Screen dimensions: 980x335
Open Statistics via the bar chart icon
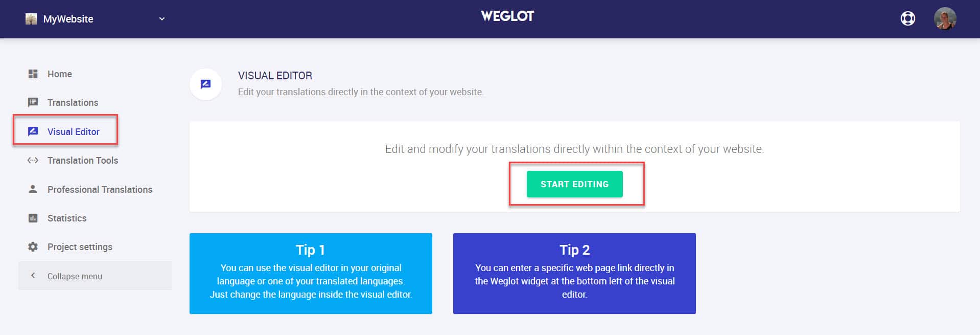click(x=33, y=218)
